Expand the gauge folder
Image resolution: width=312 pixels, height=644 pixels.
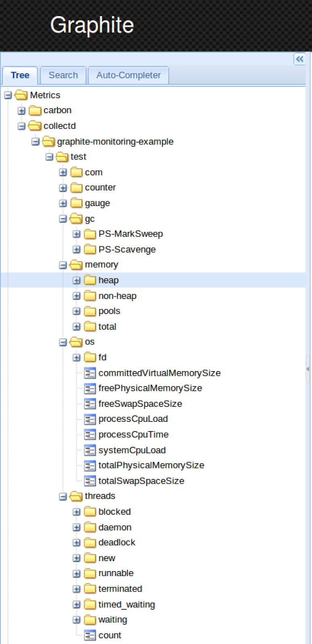(63, 203)
